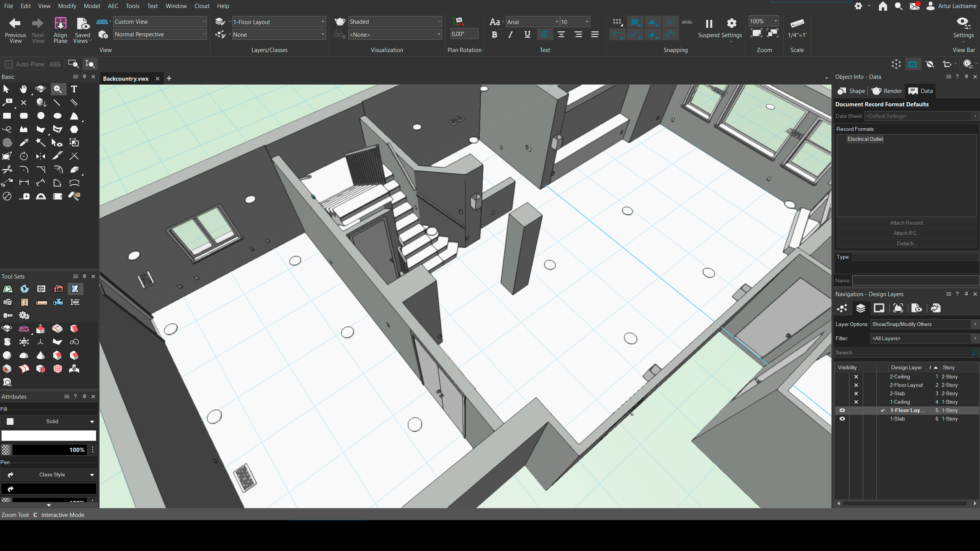Select the Text tool in Basic palette
This screenshot has height=551, width=980.
pyautogui.click(x=74, y=89)
